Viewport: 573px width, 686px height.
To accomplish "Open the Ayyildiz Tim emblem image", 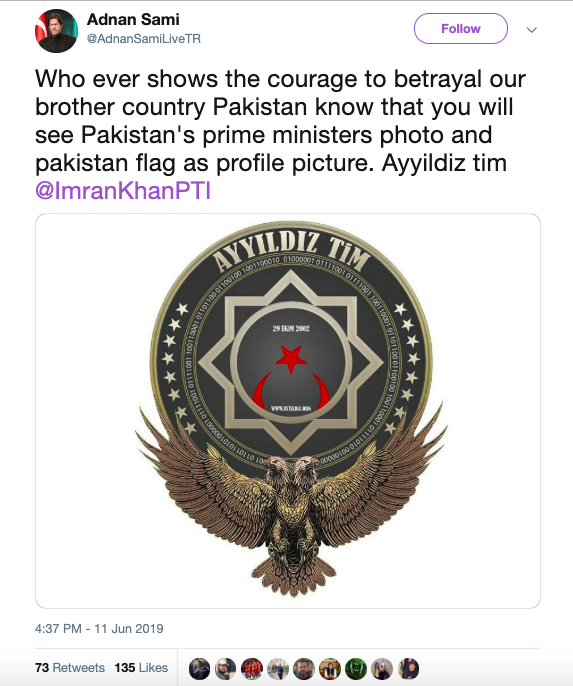I will pyautogui.click(x=288, y=411).
